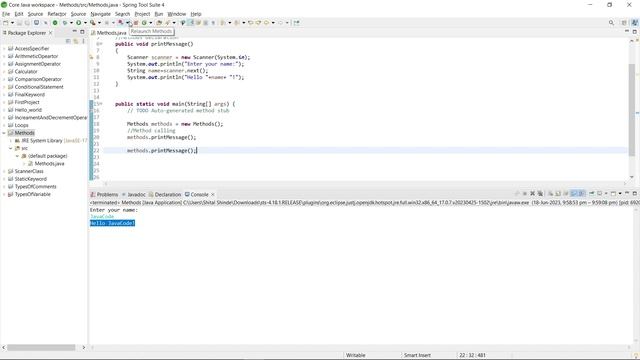Collapse the src folder node
The image size is (640, 360).
(x=11, y=149)
